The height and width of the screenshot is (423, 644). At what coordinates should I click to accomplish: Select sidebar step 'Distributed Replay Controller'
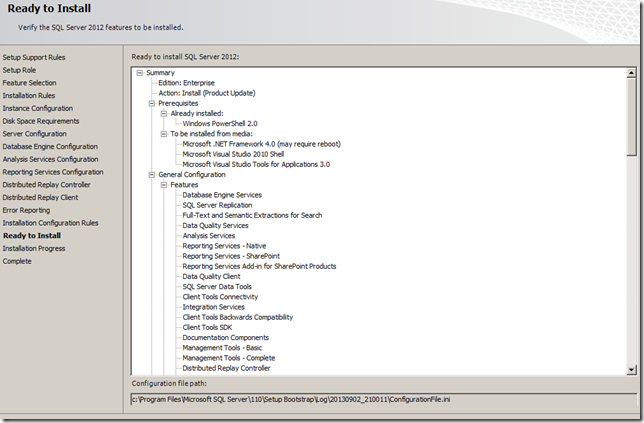point(46,185)
